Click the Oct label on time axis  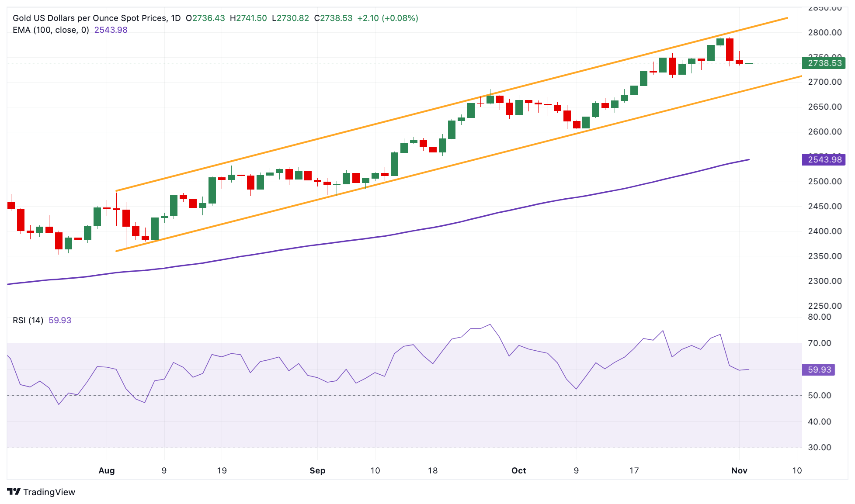coord(519,471)
